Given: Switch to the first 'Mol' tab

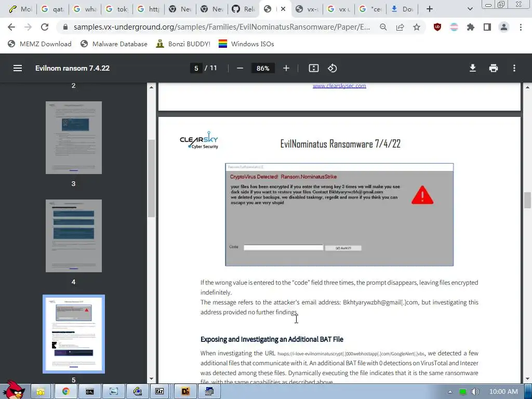Looking at the screenshot, I should [x=20, y=9].
